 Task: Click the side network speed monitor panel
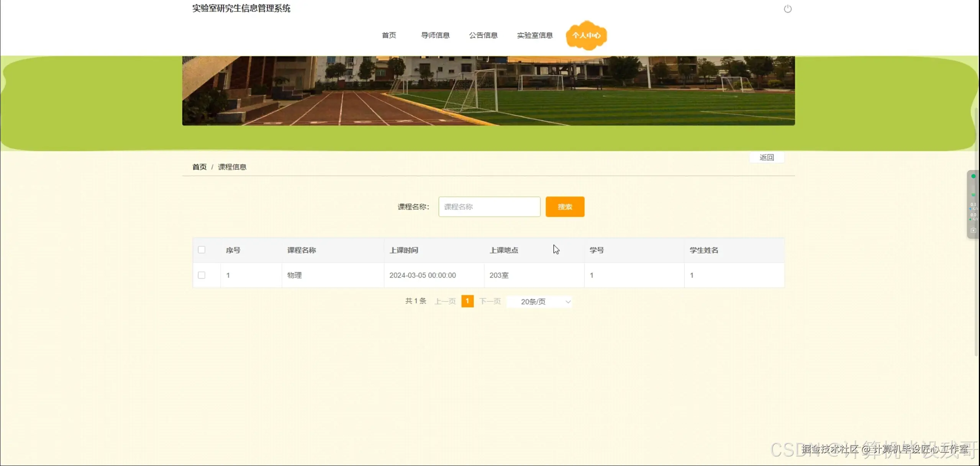point(973,203)
